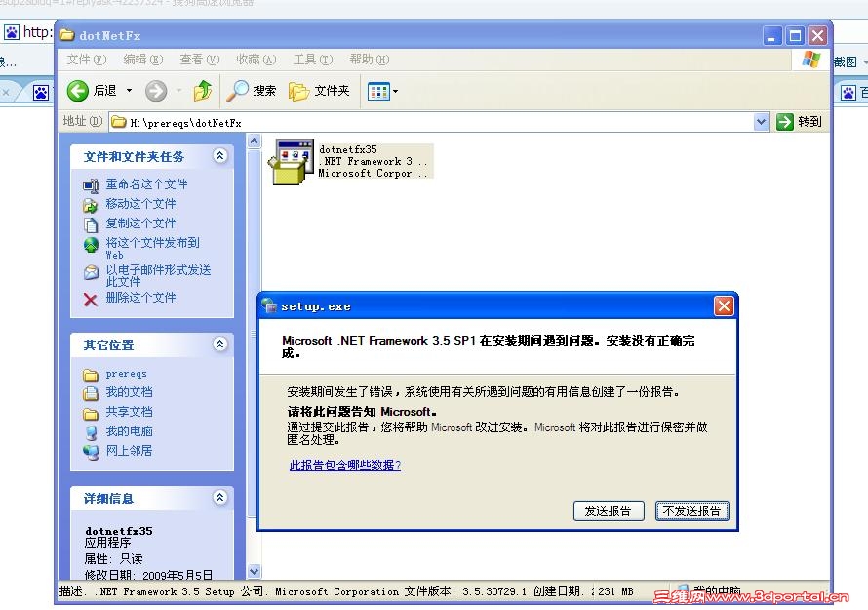
Task: Maximize the dotNetFx explorer window
Action: (x=795, y=36)
